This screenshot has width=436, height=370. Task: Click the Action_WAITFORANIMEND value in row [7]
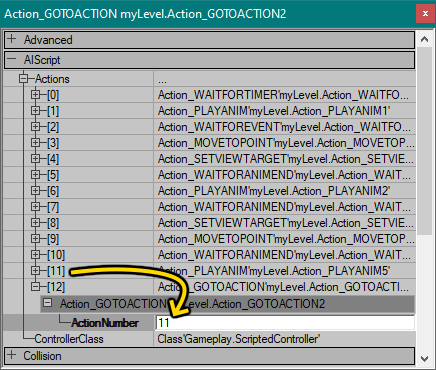click(284, 207)
